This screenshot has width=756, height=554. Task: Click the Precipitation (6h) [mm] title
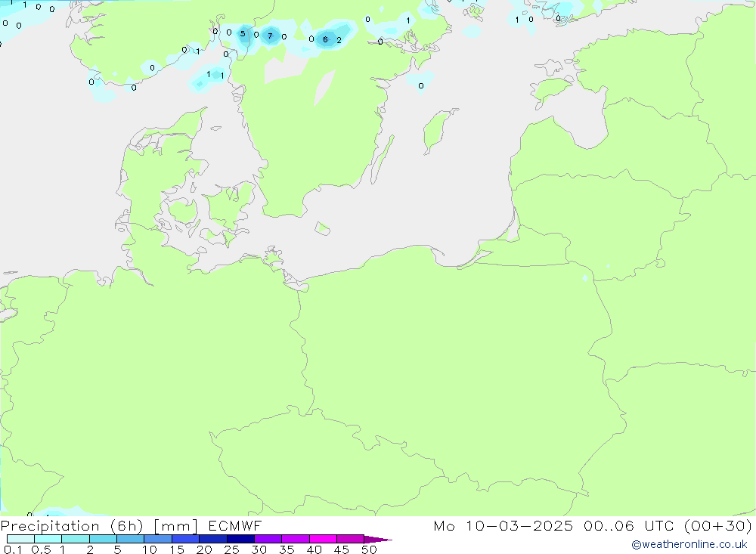pyautogui.click(x=99, y=525)
